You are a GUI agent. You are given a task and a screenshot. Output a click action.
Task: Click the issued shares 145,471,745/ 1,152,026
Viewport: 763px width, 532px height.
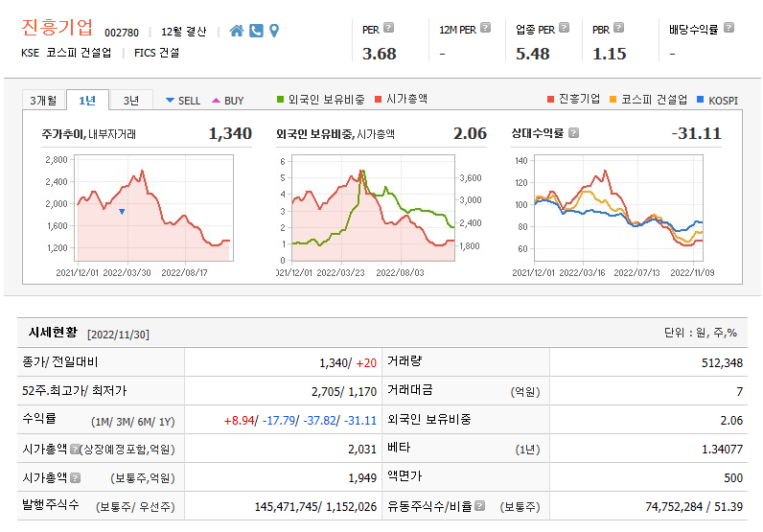315,507
